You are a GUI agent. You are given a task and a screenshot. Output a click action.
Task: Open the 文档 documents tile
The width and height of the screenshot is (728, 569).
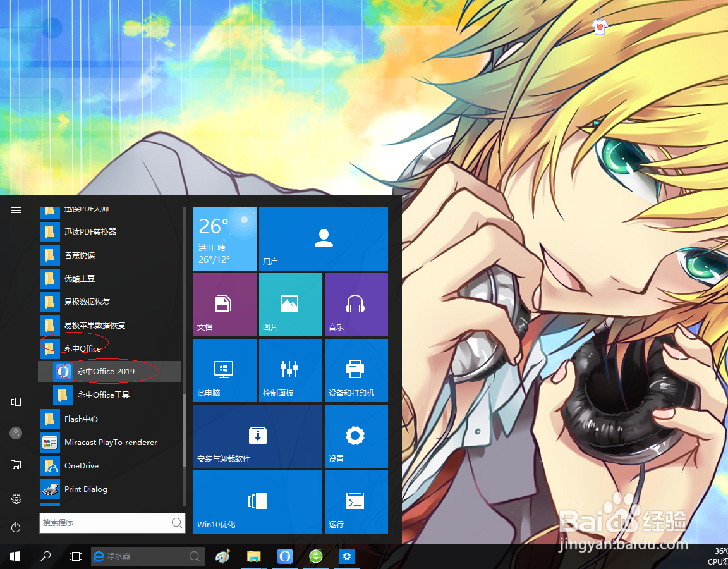[225, 305]
